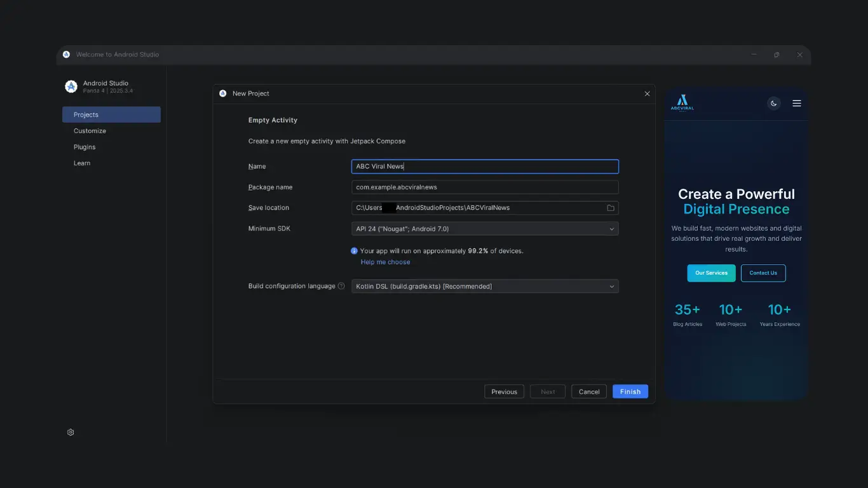The height and width of the screenshot is (488, 868).
Task: Click '10+ Years Experience' stat in preview
Action: click(780, 315)
